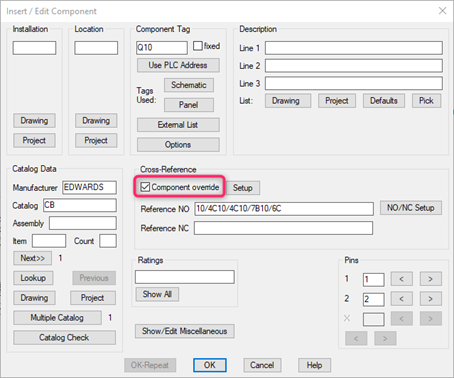Open Panel tags used list
Image resolution: width=454 pixels, height=378 pixels.
tap(189, 105)
